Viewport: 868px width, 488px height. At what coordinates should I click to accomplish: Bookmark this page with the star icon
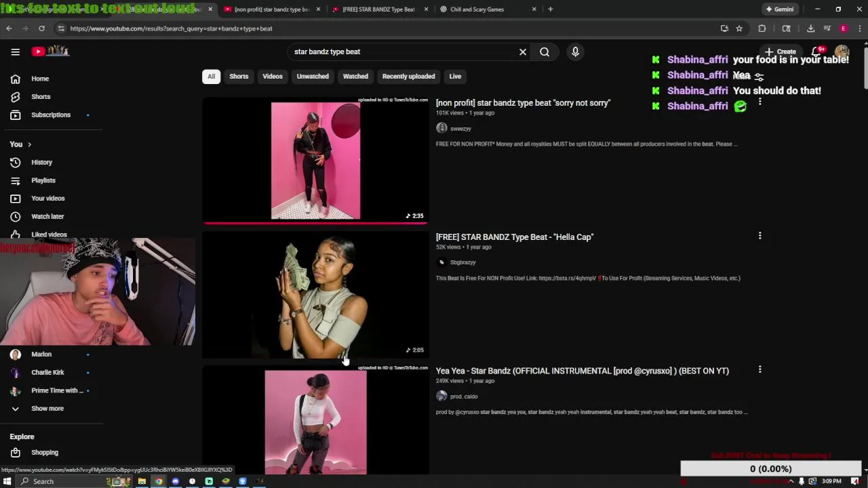click(x=739, y=28)
